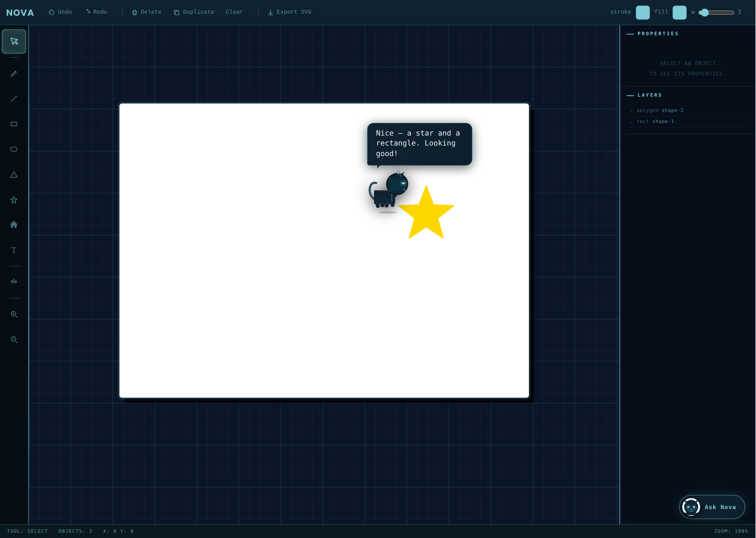Click Nova's speech bubble message
This screenshot has width=756, height=538.
click(419, 144)
